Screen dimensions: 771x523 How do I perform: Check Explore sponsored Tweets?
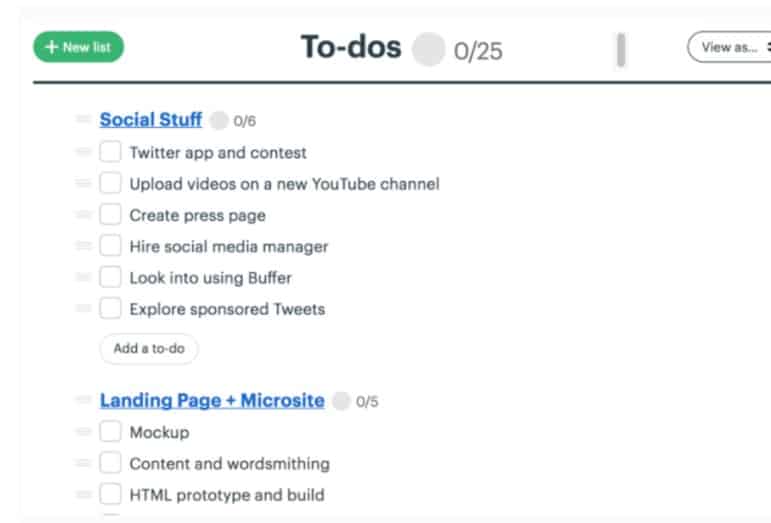point(110,308)
